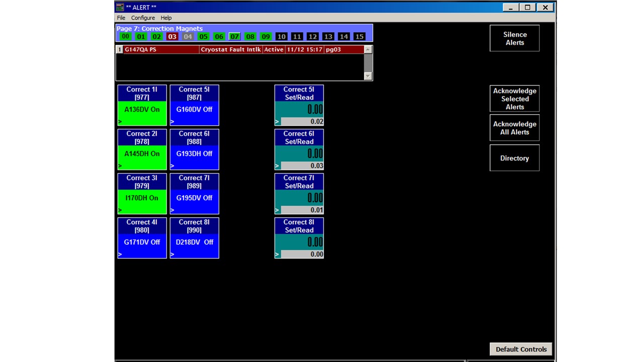Expand arrow on Correct 7I G195DV tile
Image resolution: width=644 pixels, height=362 pixels.
click(173, 210)
